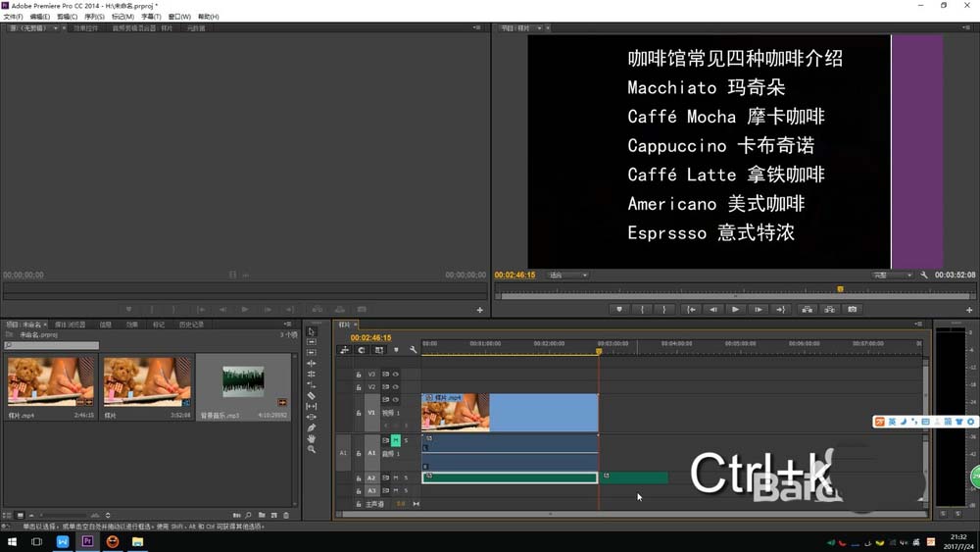Click the Project panel new item icon

(x=273, y=515)
